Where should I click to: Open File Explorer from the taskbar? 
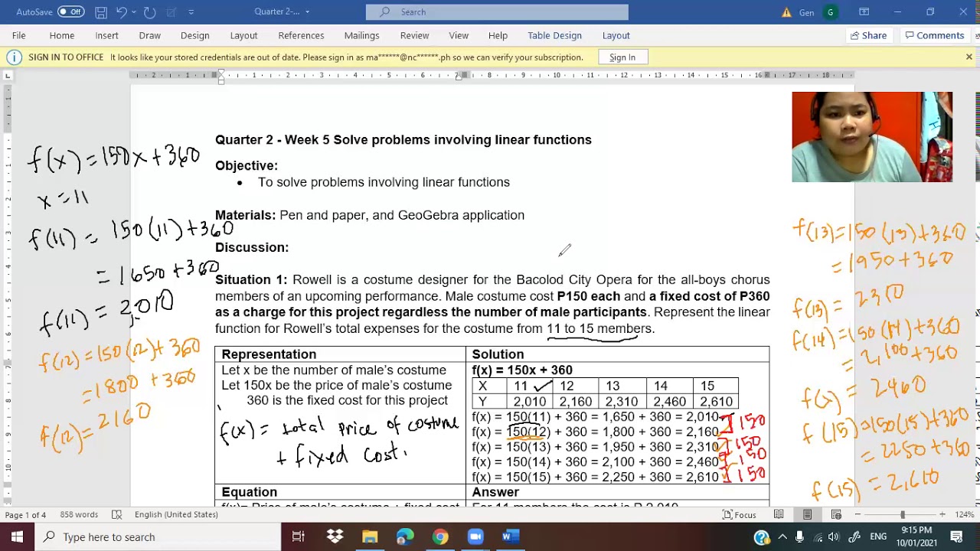coord(370,537)
